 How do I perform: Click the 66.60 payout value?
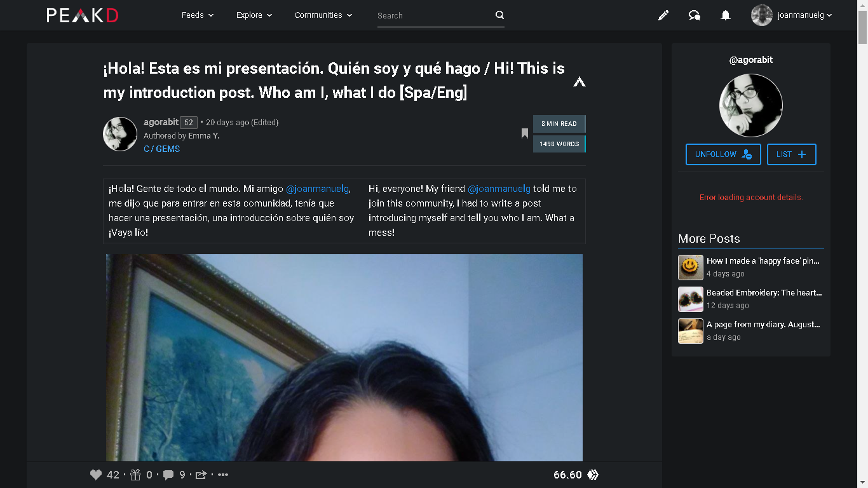[x=567, y=475]
